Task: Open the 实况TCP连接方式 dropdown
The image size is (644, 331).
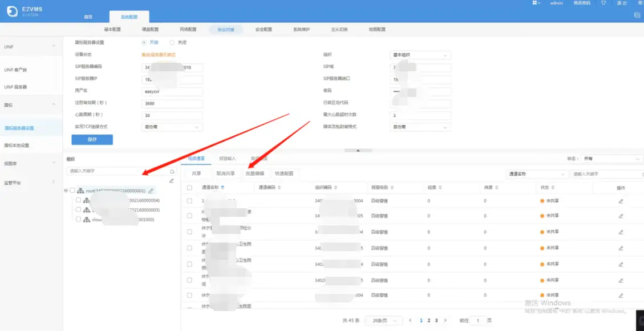Action: pos(172,127)
